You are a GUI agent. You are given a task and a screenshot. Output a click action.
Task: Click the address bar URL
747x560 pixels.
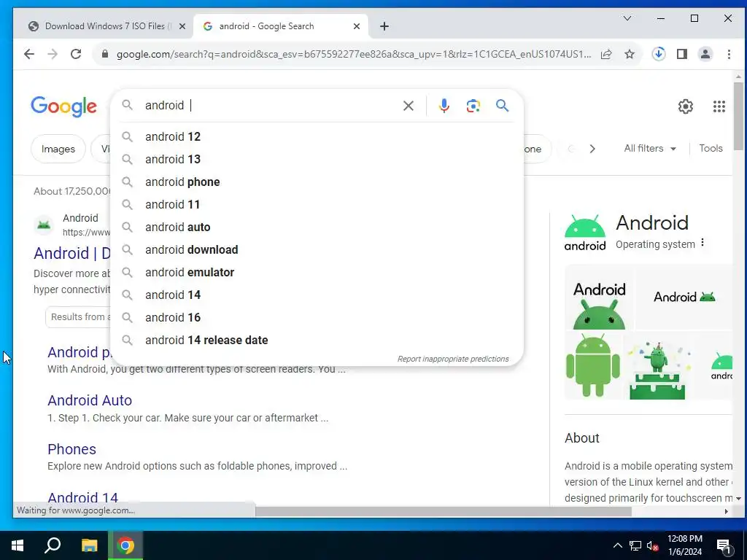point(354,54)
